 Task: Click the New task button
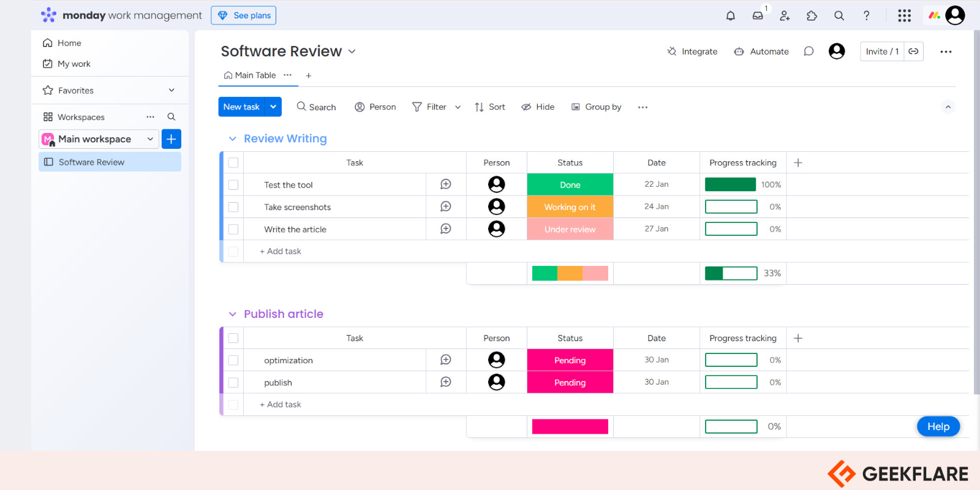(x=241, y=107)
